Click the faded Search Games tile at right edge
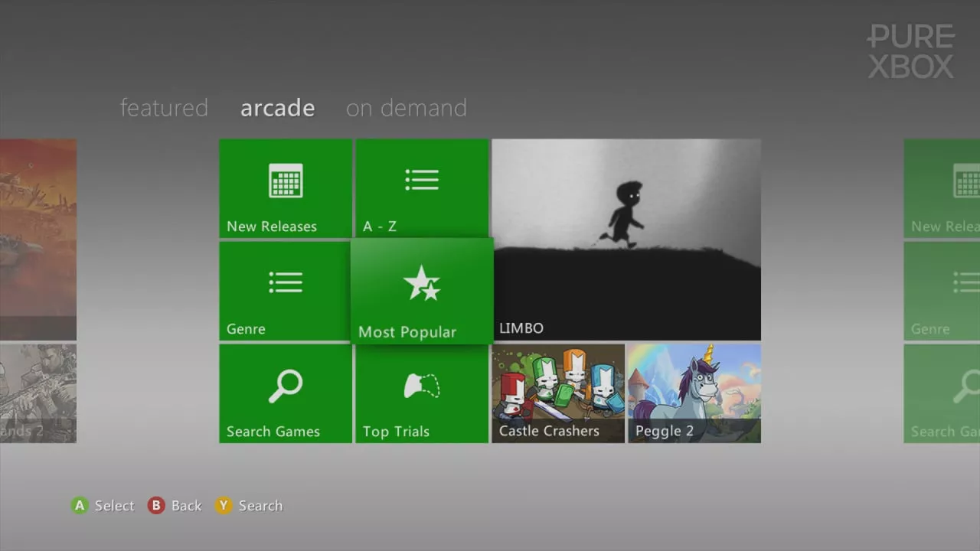980x551 pixels. tap(942, 393)
